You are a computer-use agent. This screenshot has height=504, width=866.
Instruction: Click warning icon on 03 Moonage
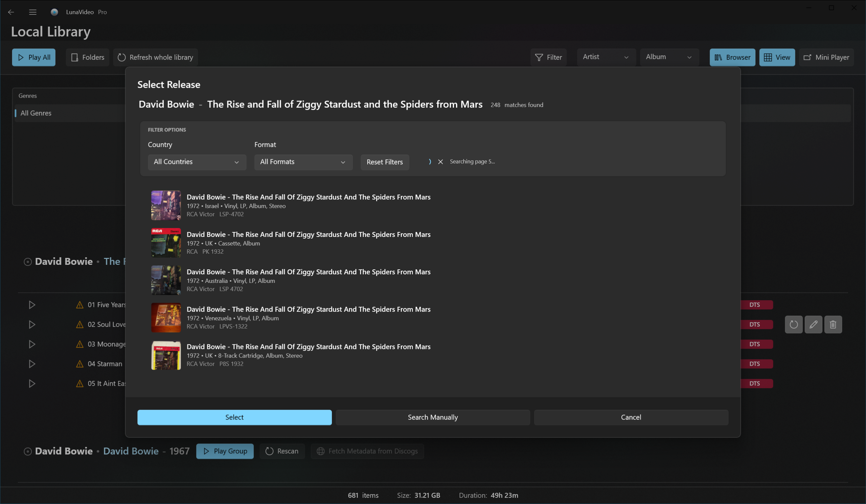point(80,344)
